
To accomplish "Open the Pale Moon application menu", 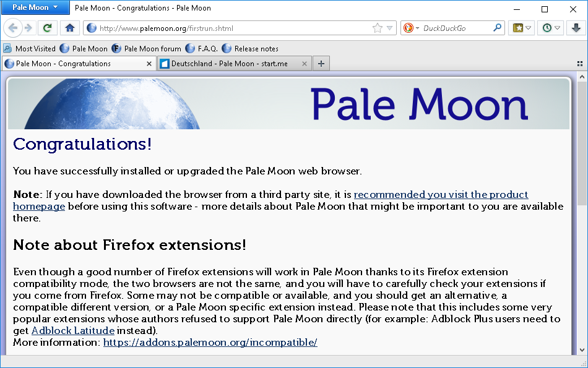I will click(x=35, y=7).
